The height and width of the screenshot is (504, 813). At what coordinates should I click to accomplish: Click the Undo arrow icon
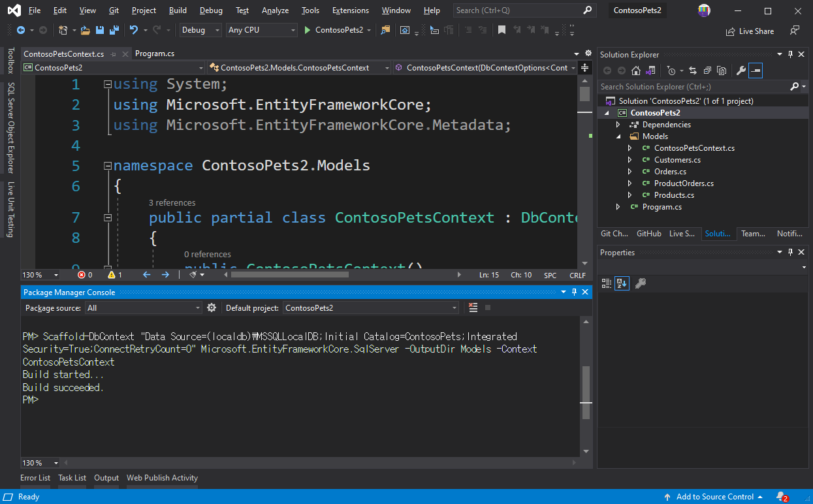(134, 30)
